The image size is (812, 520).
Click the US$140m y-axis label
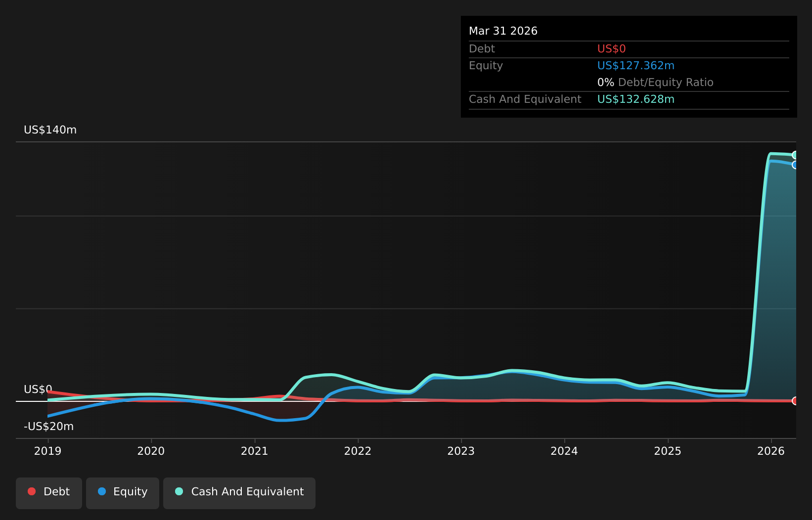click(x=50, y=130)
